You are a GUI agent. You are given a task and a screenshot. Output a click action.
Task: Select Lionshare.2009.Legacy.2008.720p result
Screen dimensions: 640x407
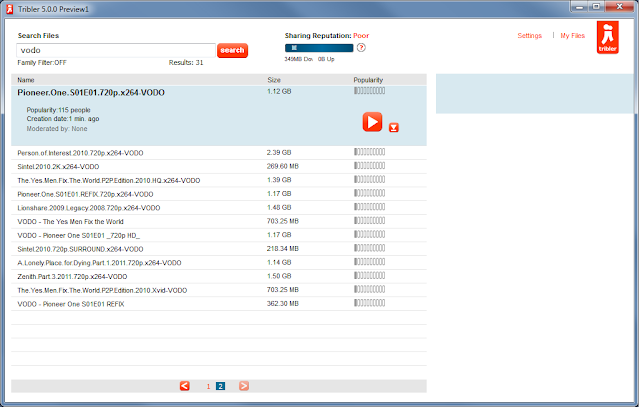click(x=219, y=208)
